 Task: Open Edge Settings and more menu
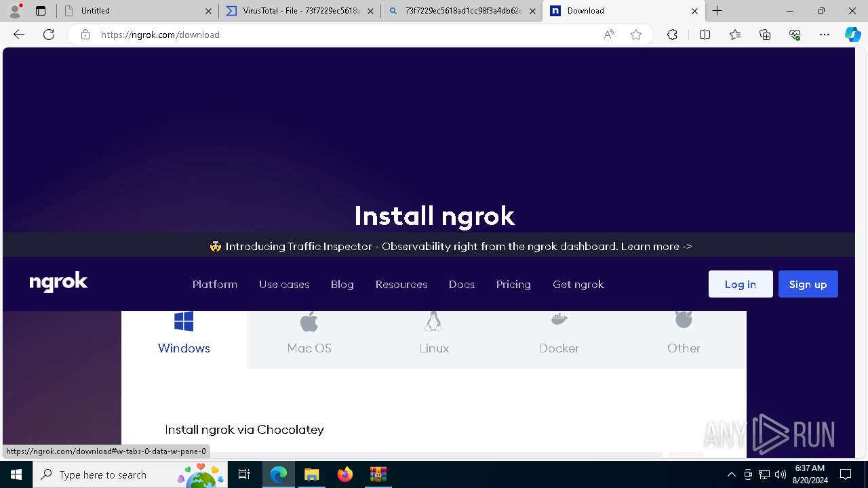825,35
